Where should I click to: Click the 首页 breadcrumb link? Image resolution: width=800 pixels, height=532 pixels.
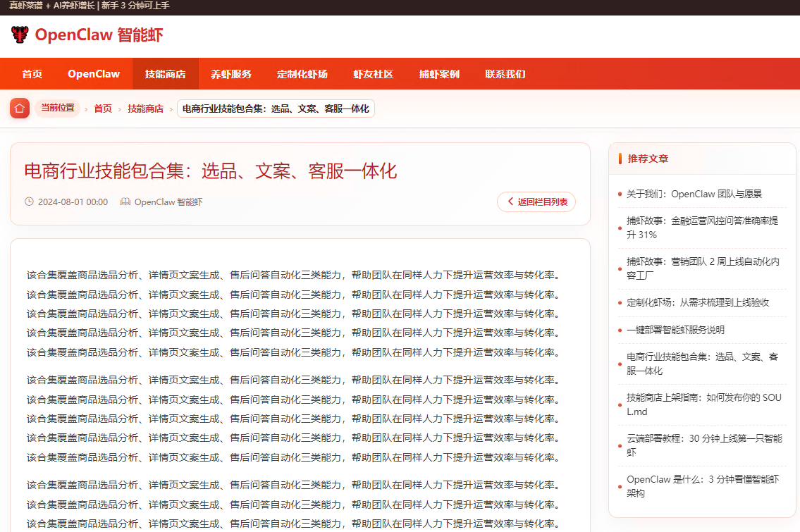click(x=103, y=109)
